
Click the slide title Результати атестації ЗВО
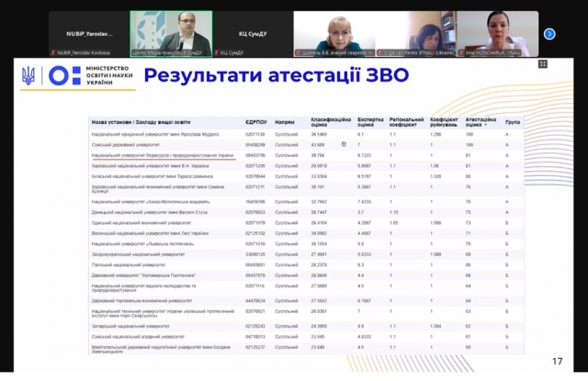(277, 75)
